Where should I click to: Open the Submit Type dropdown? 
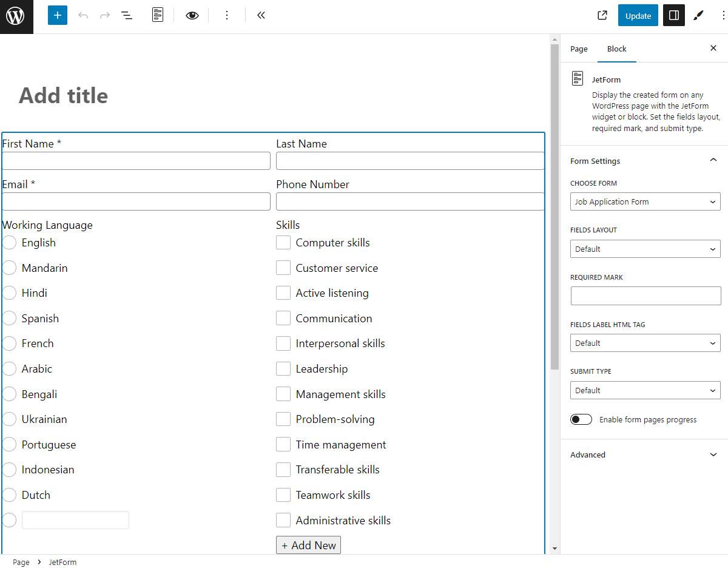pos(645,391)
